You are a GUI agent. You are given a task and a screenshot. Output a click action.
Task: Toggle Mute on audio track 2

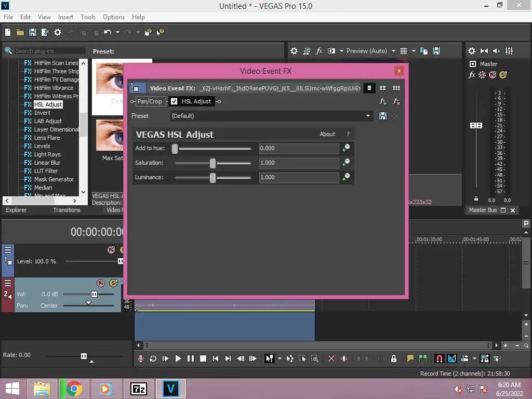pos(101,283)
